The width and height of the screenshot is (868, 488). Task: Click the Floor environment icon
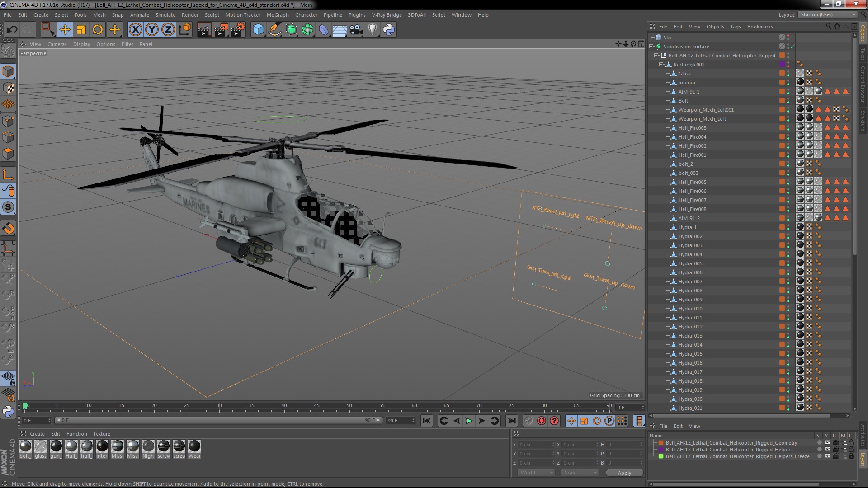(x=340, y=30)
